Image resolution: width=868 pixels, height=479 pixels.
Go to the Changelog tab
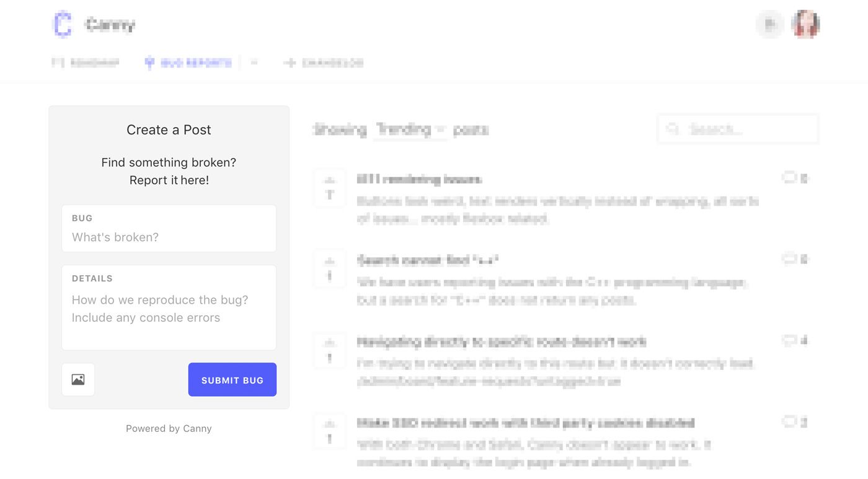[324, 63]
